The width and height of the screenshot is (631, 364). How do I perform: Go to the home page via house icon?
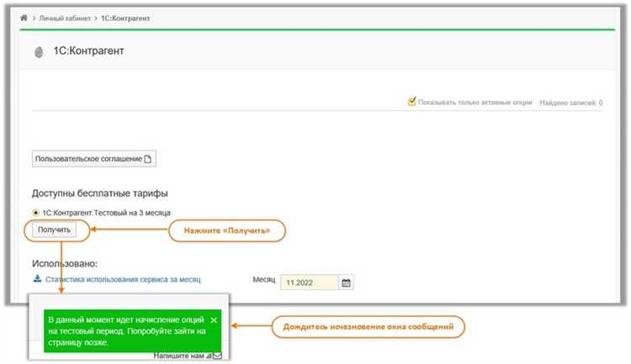(x=24, y=18)
